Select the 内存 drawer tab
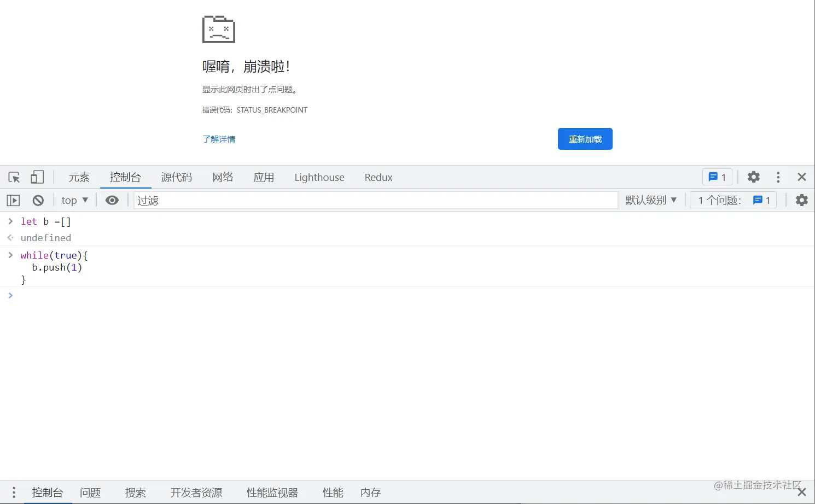Screen dimensions: 815x504 click(371, 493)
